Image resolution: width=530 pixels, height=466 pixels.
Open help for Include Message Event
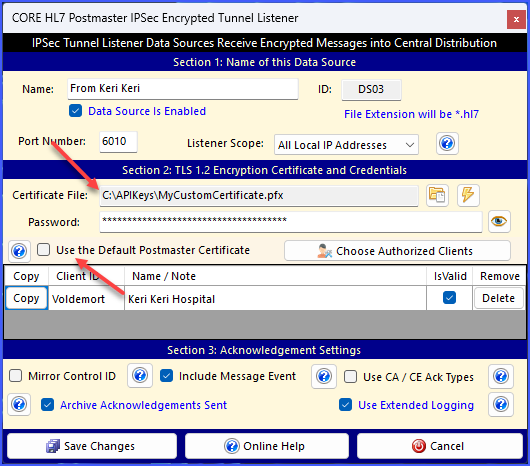click(324, 376)
